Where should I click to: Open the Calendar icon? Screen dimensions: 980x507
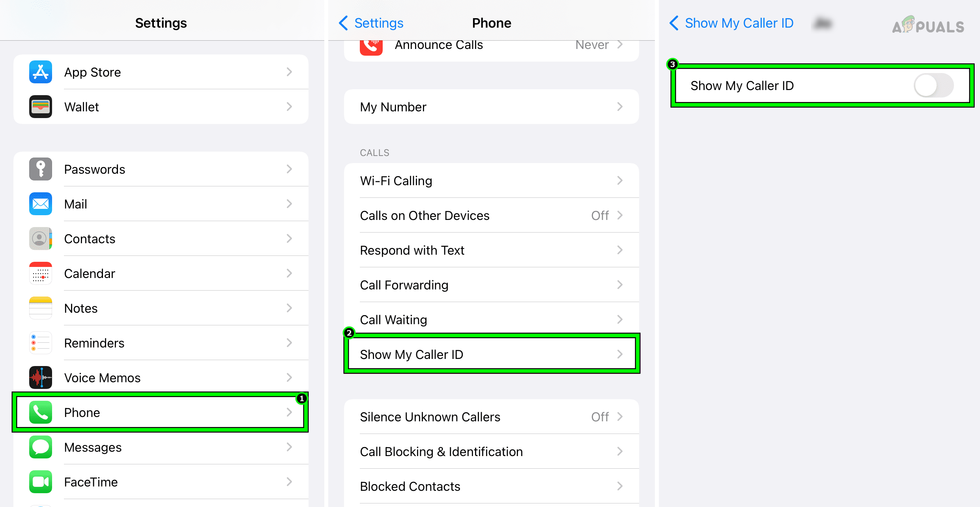[x=40, y=273]
